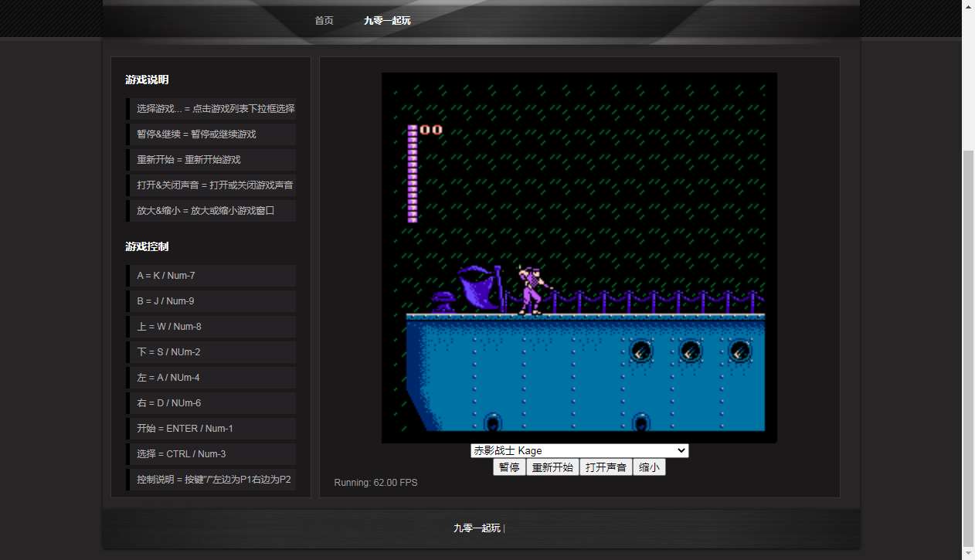
Task: Click the 左 = A / NUm-4 row
Action: pos(211,378)
